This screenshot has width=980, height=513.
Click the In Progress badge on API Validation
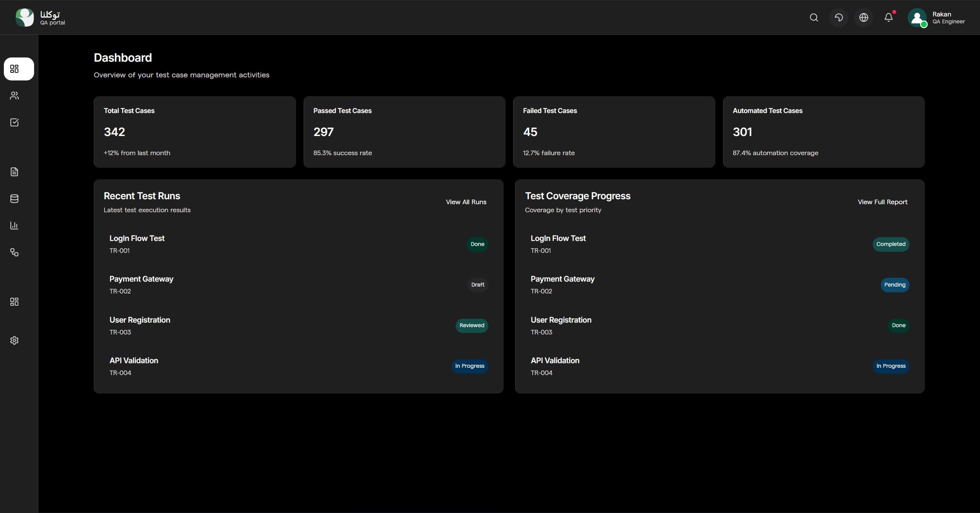470,366
